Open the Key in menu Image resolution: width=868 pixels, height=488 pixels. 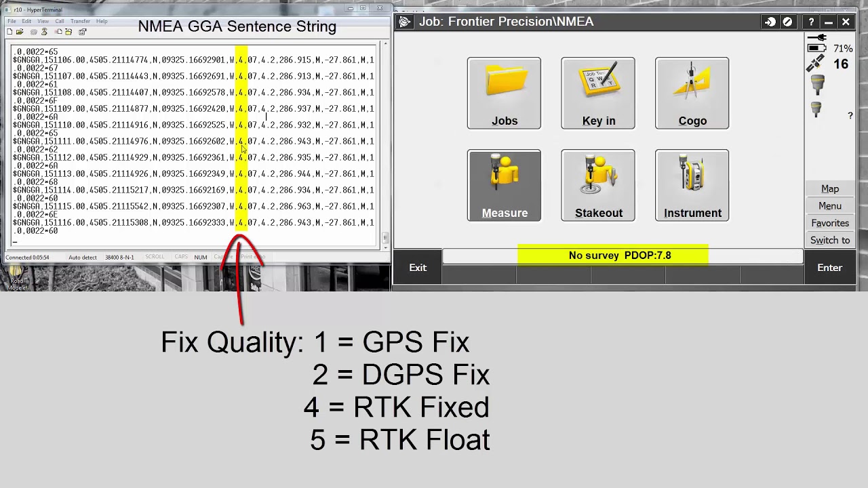598,94
